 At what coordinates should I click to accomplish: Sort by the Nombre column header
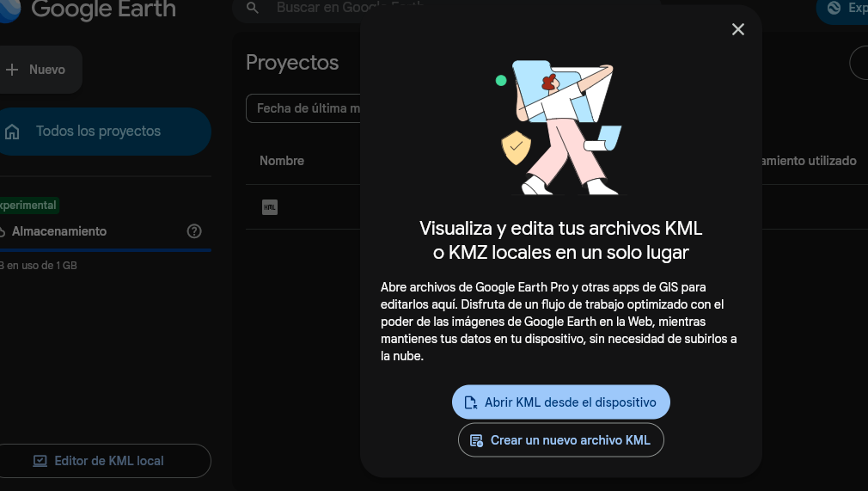pyautogui.click(x=282, y=161)
